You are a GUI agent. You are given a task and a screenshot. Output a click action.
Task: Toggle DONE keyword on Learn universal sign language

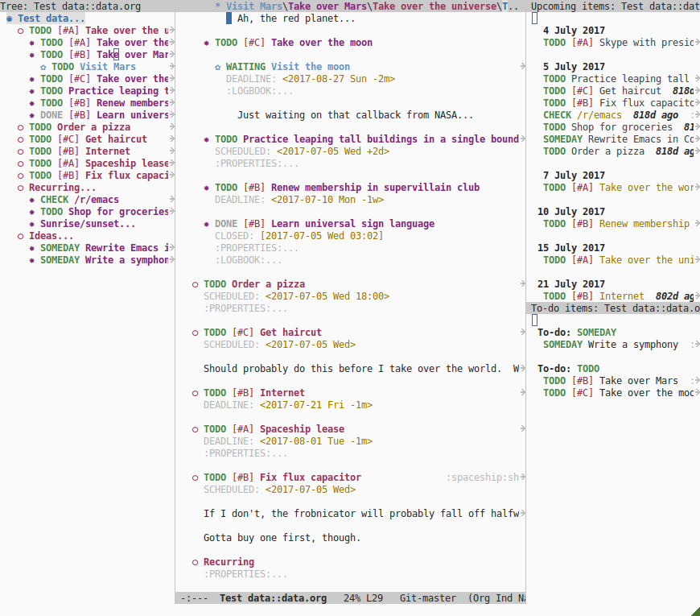(226, 223)
